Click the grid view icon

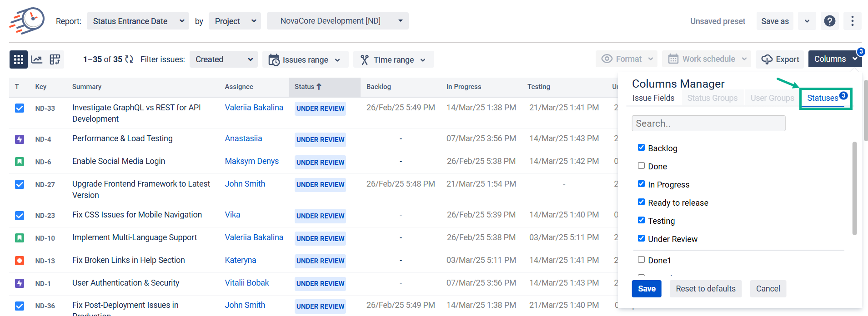pyautogui.click(x=19, y=59)
